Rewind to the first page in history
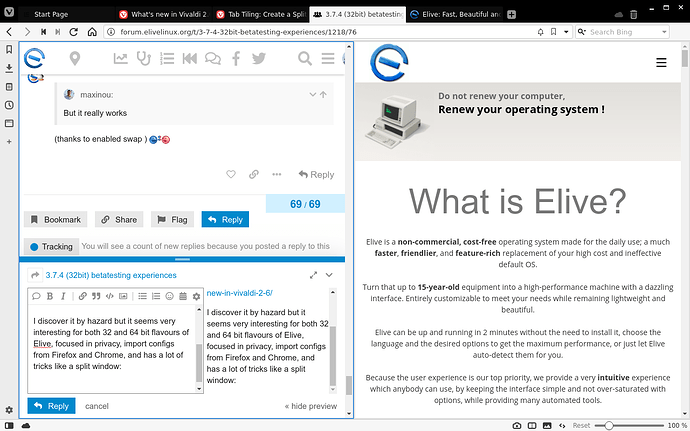This screenshot has height=431, width=690. coord(44,32)
